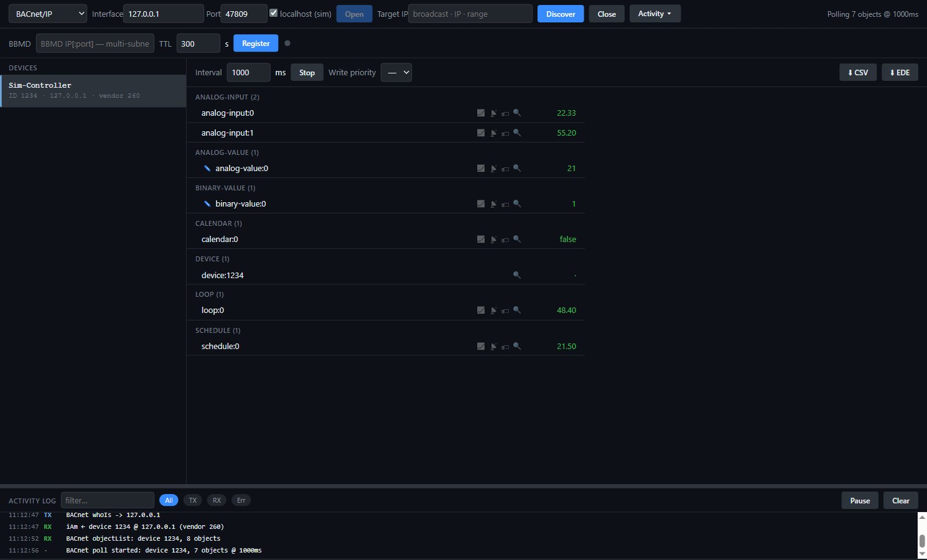The width and height of the screenshot is (927, 560).
Task: Click satellite dish icon on analog-value:0 row
Action: [x=493, y=169]
